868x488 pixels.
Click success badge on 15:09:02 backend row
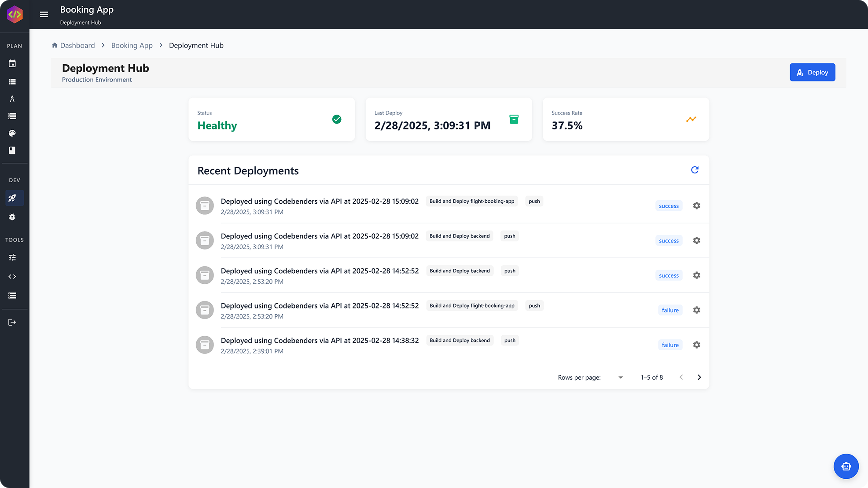pyautogui.click(x=669, y=241)
